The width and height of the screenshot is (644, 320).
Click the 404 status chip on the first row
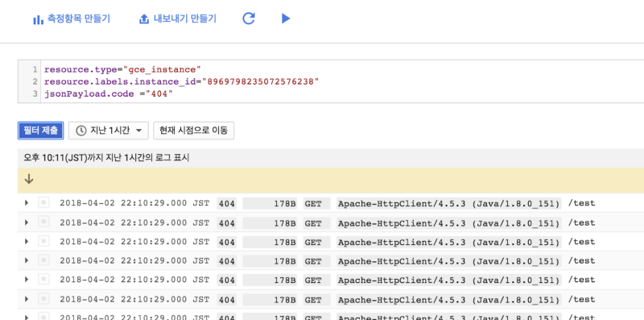[227, 203]
